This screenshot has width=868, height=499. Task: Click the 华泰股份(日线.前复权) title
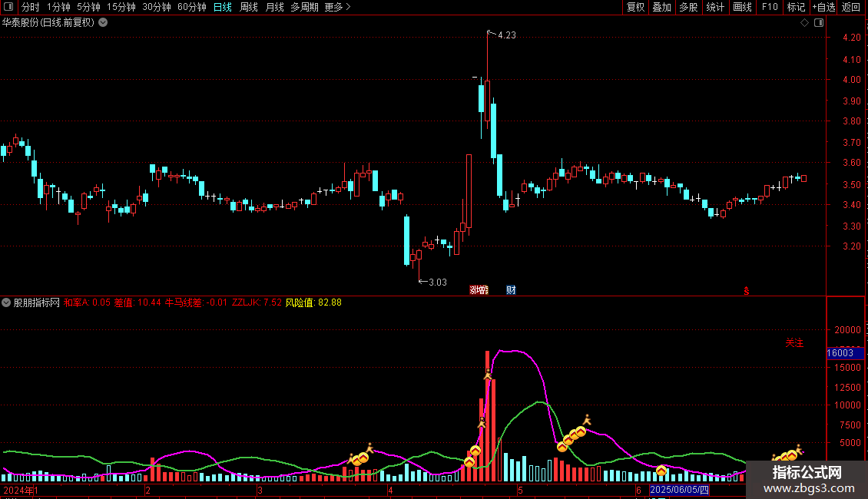point(48,23)
